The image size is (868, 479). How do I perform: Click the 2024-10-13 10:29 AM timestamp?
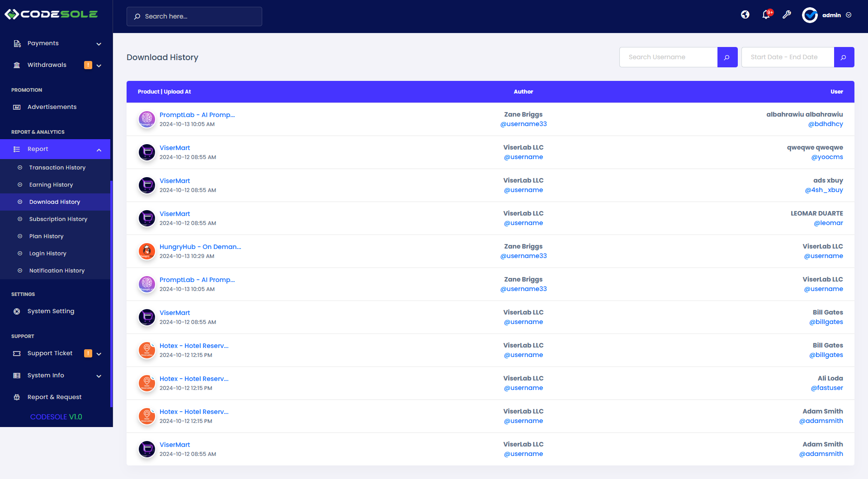coord(187,256)
